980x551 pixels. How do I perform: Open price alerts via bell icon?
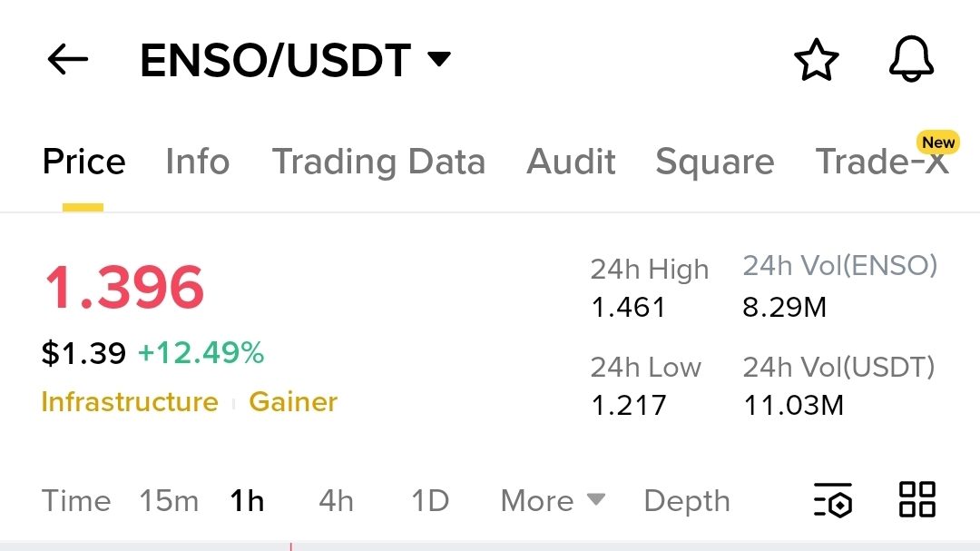coord(910,61)
